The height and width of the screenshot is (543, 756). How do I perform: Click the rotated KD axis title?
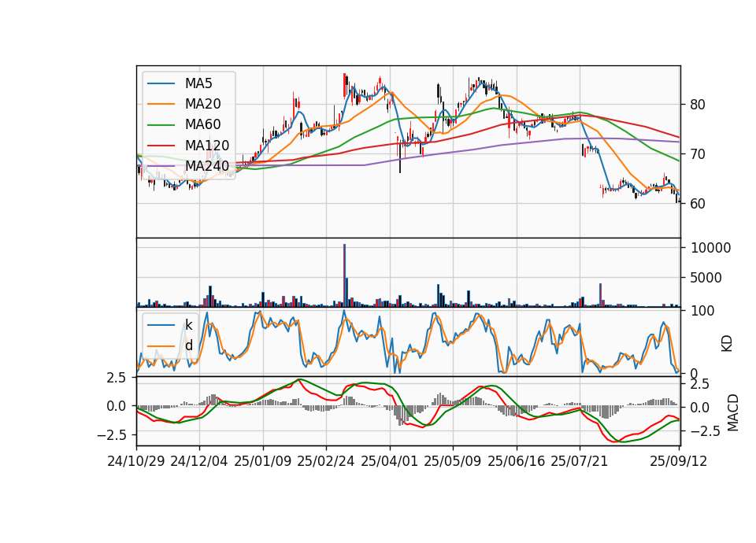click(727, 344)
